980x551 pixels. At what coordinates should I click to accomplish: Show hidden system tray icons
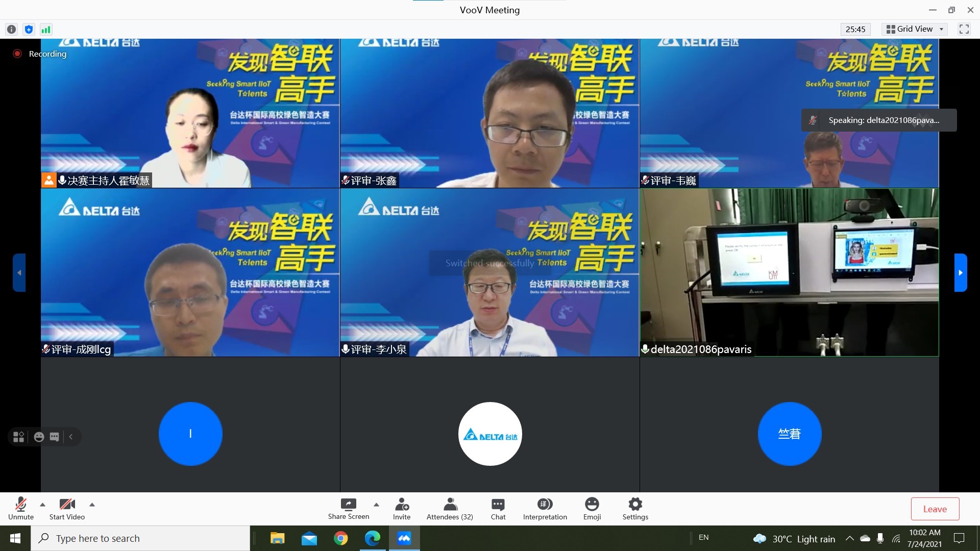coord(849,538)
